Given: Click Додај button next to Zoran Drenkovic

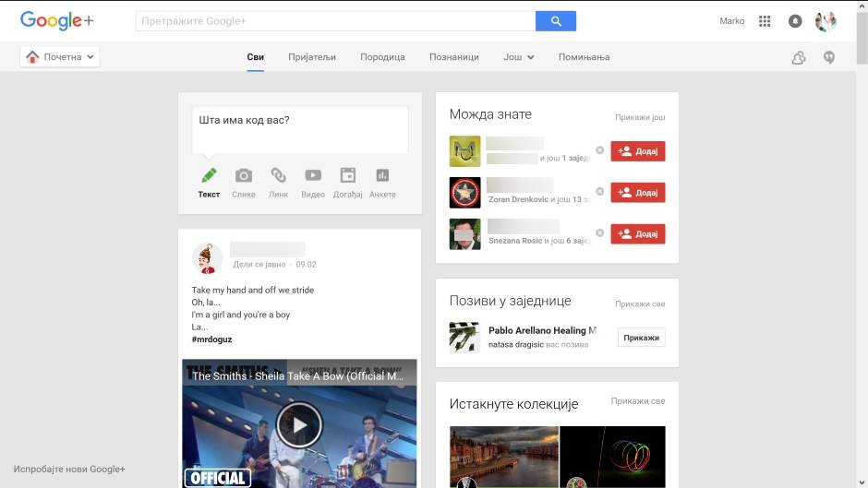Looking at the screenshot, I should tap(638, 193).
